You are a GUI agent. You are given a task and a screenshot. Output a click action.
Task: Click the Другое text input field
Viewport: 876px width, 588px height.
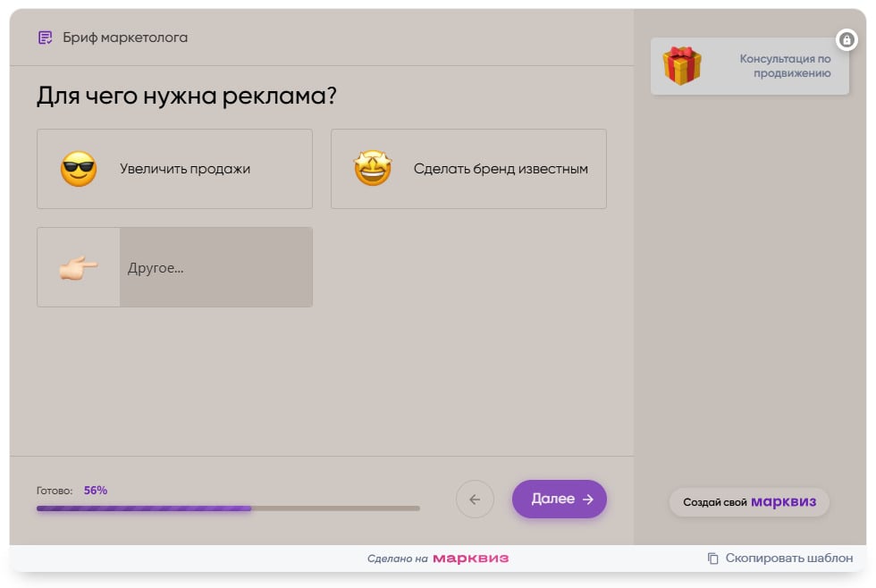coord(215,266)
